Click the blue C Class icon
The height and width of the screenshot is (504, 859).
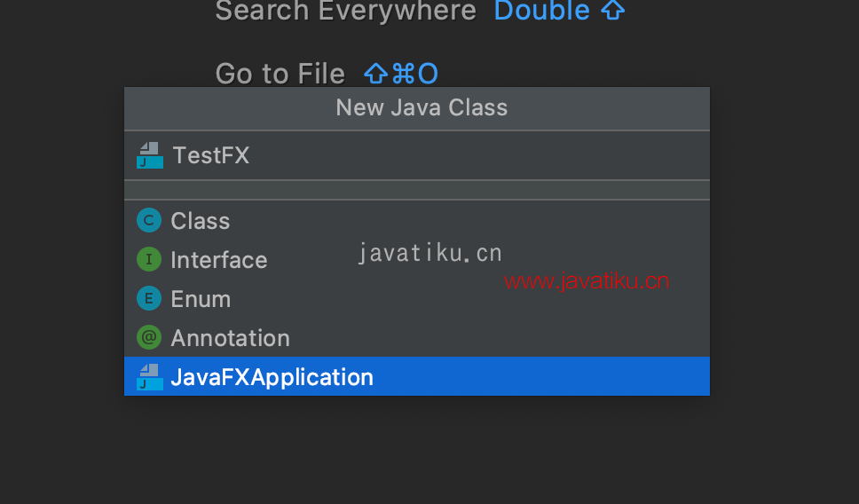coord(149,220)
